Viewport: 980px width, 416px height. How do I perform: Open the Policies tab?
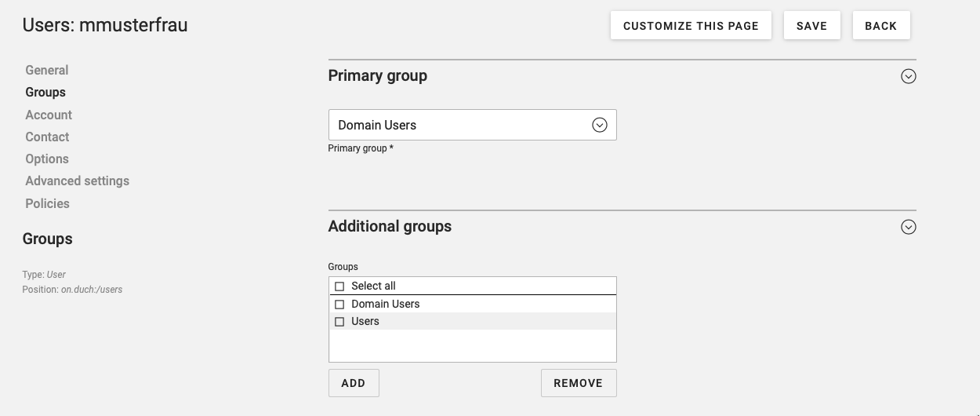tap(47, 203)
